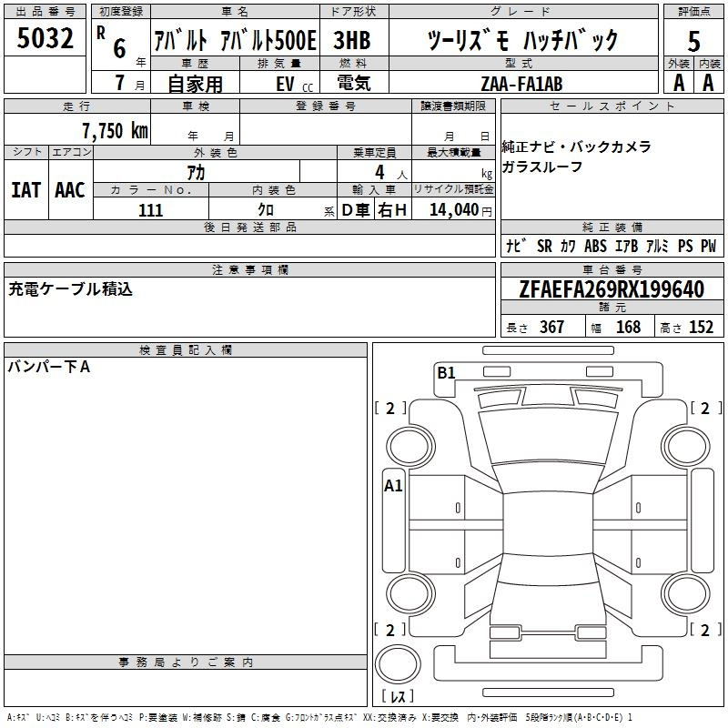Click the 注意事項欄 header
The height and width of the screenshot is (728, 728).
pyautogui.click(x=249, y=269)
